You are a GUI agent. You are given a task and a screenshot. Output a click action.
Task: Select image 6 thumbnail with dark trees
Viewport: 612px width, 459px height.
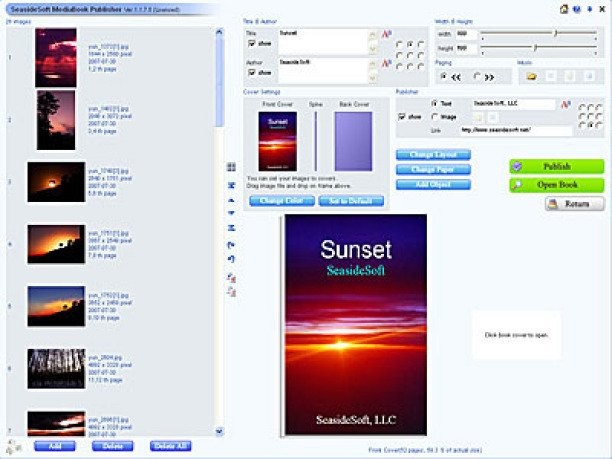coord(56,369)
